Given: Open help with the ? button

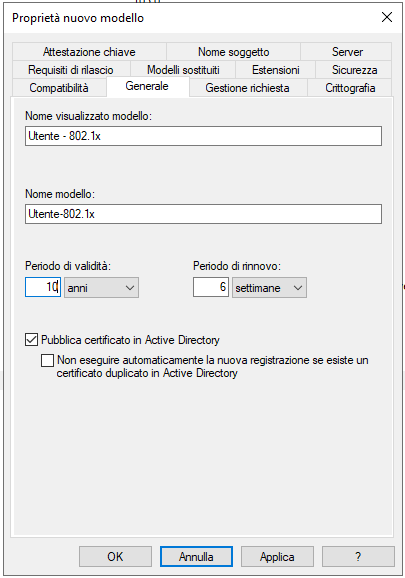Looking at the screenshot, I should pos(358,556).
